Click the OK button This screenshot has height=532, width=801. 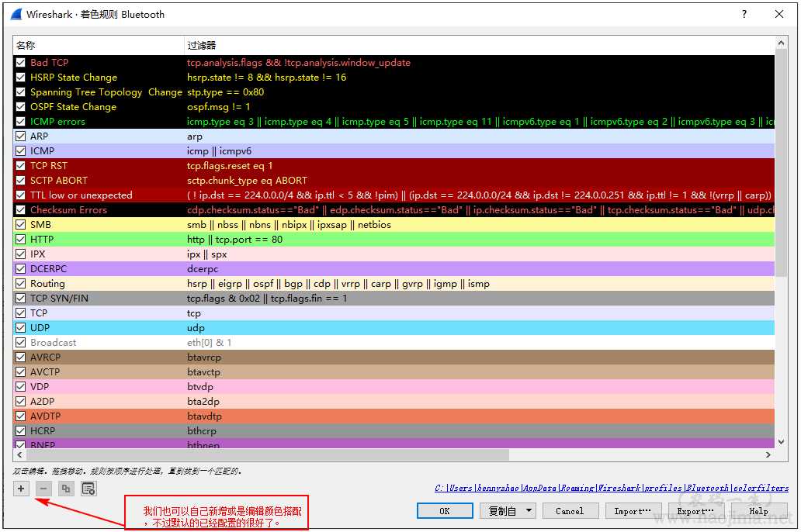[x=445, y=510]
